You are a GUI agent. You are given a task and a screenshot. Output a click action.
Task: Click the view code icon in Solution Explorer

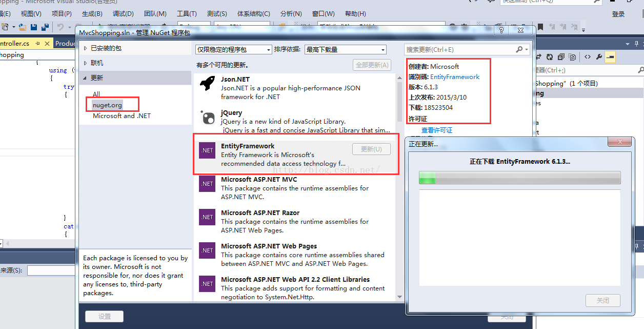(x=587, y=57)
